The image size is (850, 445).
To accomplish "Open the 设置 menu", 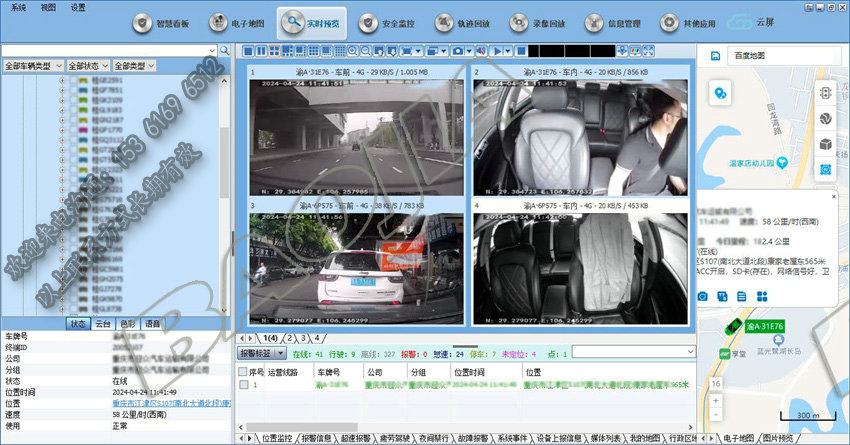I will pos(78,6).
